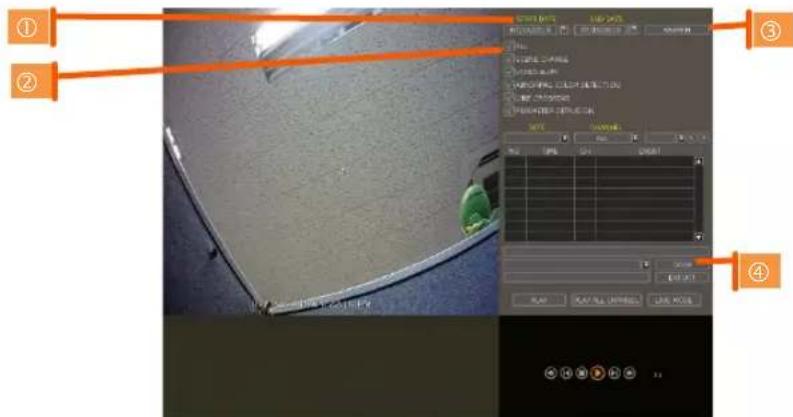The image size is (793, 417).
Task: Enable the VIDEO BLUR checkbox
Action: [510, 72]
